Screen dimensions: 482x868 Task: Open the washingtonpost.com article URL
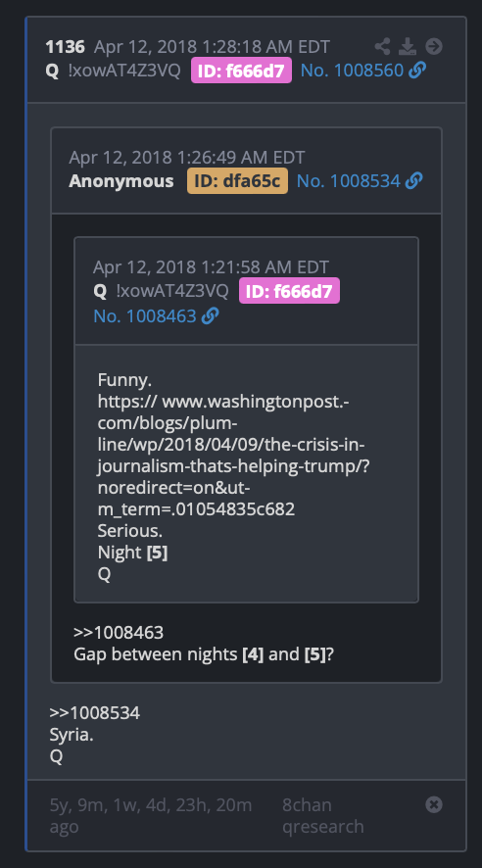(233, 455)
